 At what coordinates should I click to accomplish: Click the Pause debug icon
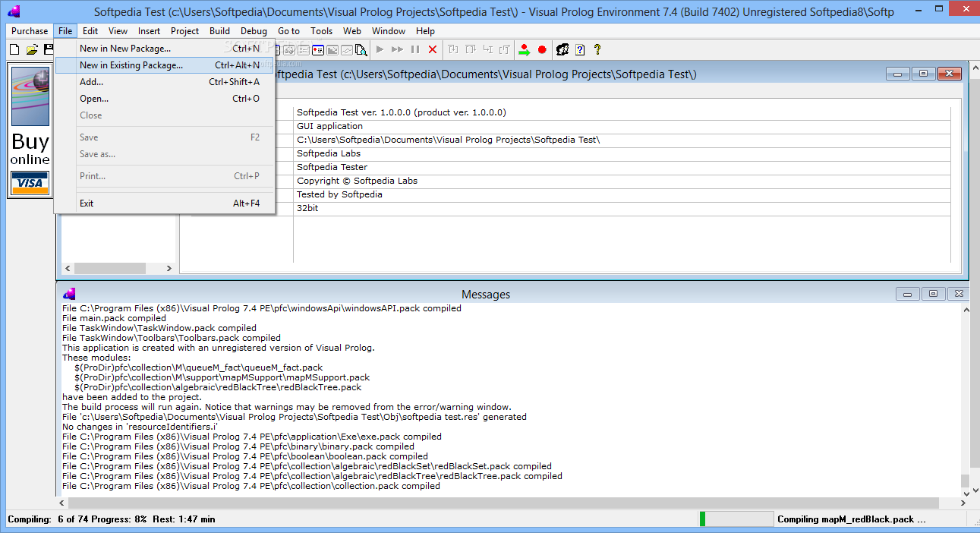[415, 49]
